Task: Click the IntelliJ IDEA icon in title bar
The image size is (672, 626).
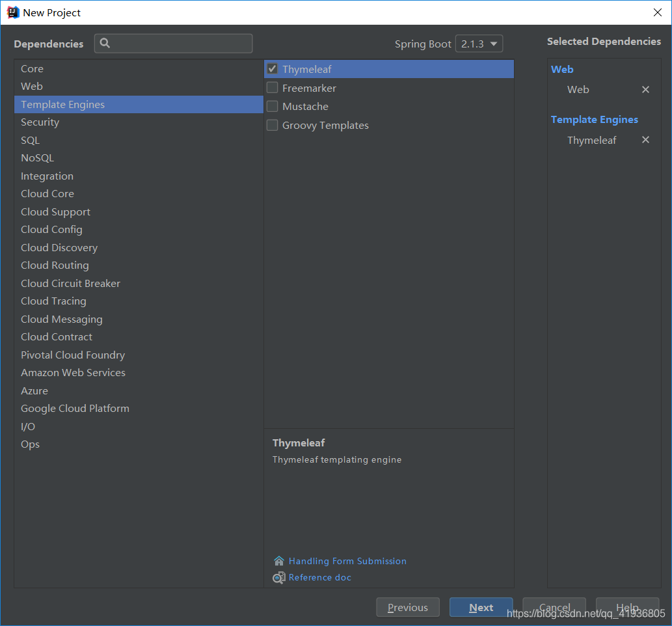Action: [13, 12]
